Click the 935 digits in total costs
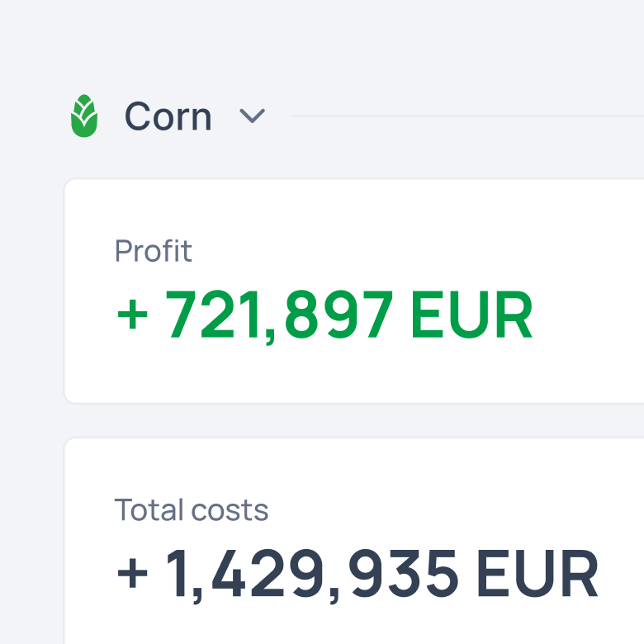Viewport: 644px width, 644px height. click(x=404, y=573)
